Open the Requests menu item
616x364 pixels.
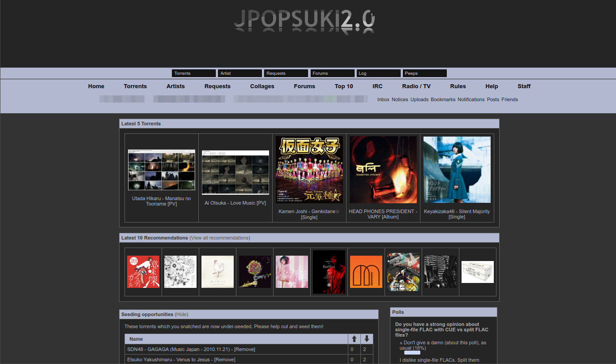click(218, 86)
